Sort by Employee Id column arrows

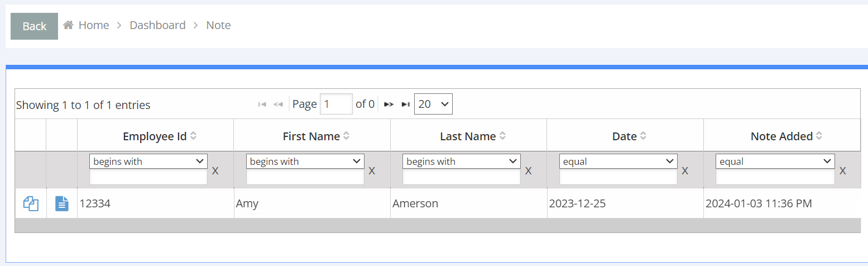click(194, 136)
